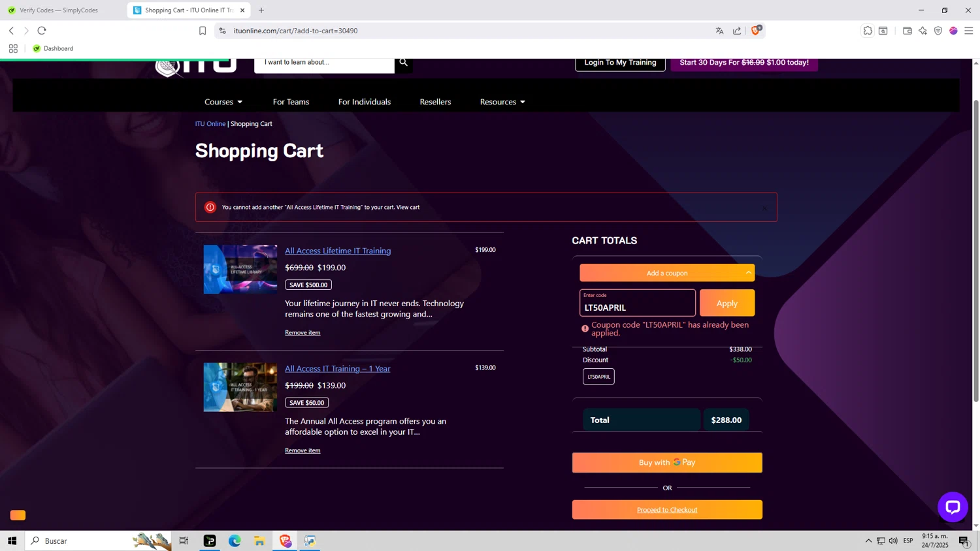This screenshot has width=980, height=551.
Task: Click the SAVE $500.00 badge
Action: click(308, 285)
